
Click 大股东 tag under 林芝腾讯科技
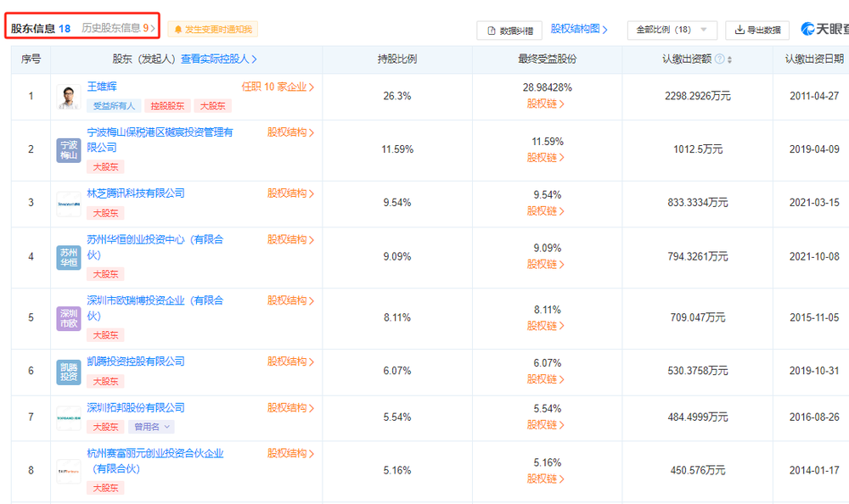(x=105, y=213)
